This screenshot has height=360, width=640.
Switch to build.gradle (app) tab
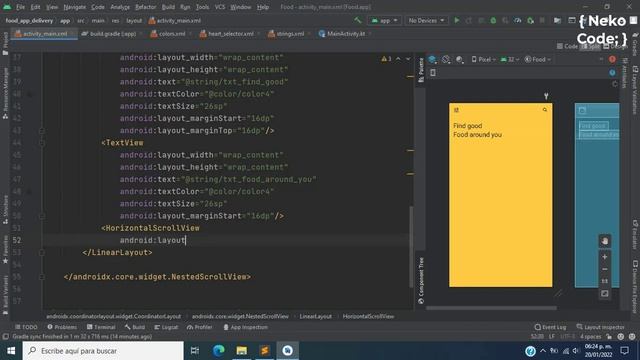109,34
